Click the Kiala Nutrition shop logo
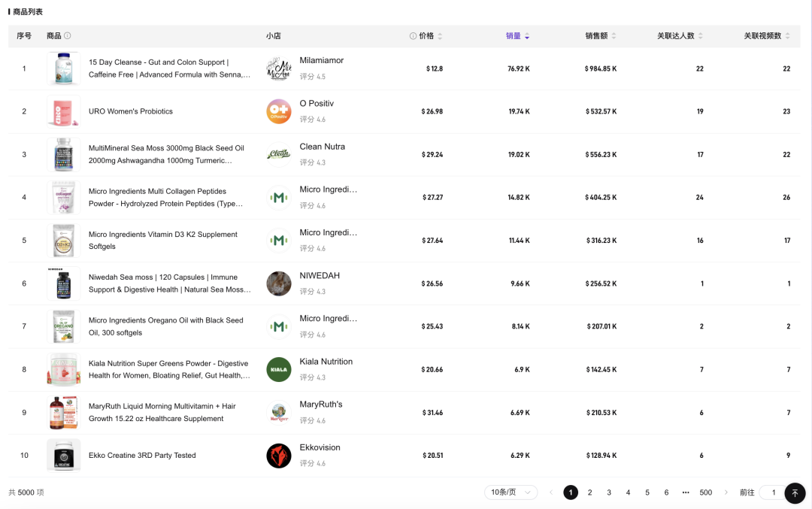 [279, 369]
